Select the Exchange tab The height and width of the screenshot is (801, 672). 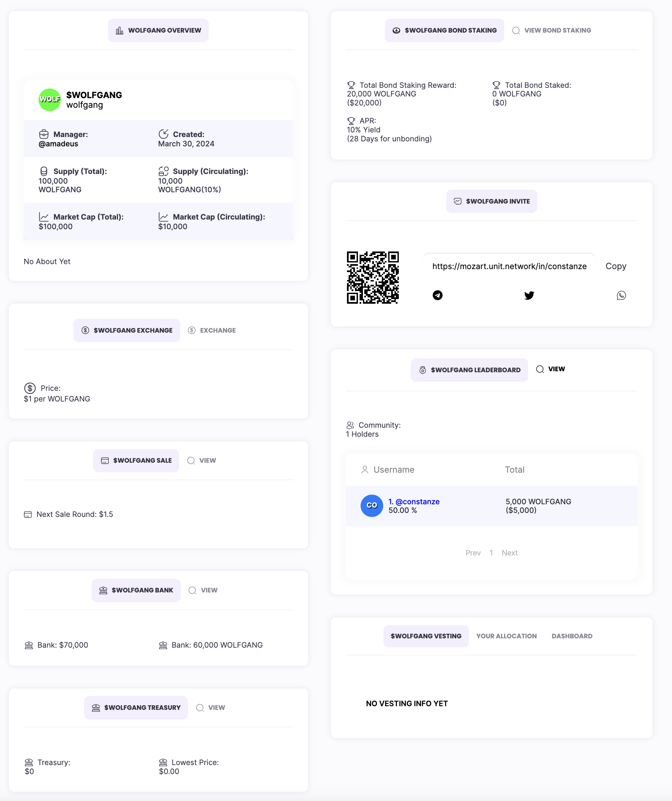click(212, 330)
